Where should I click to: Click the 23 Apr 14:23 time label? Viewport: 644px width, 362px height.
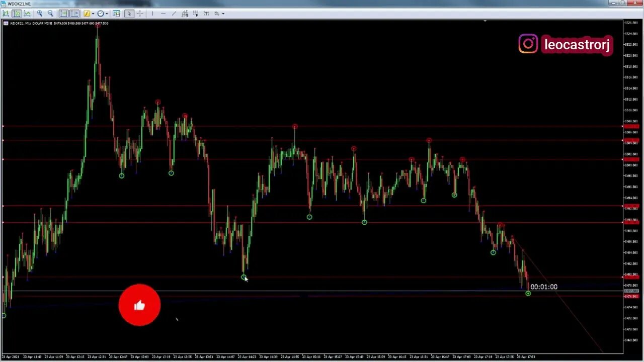tap(248, 356)
